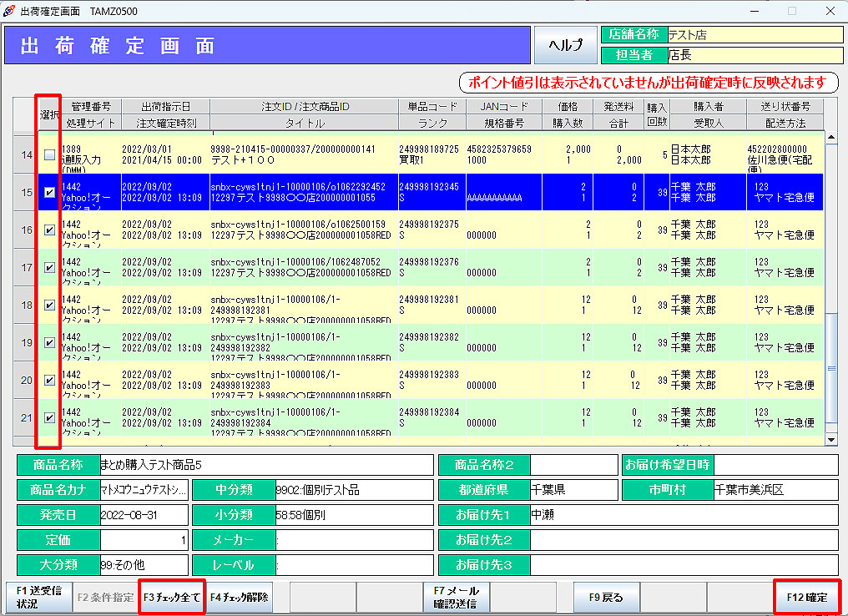The height and width of the screenshot is (616, 848).
Task: Click F4 チェック解除 to uncheck all
Action: (239, 598)
